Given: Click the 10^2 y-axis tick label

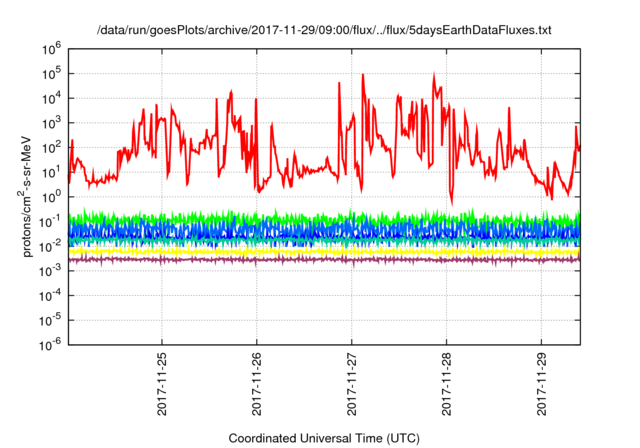Looking at the screenshot, I should click(x=51, y=147).
